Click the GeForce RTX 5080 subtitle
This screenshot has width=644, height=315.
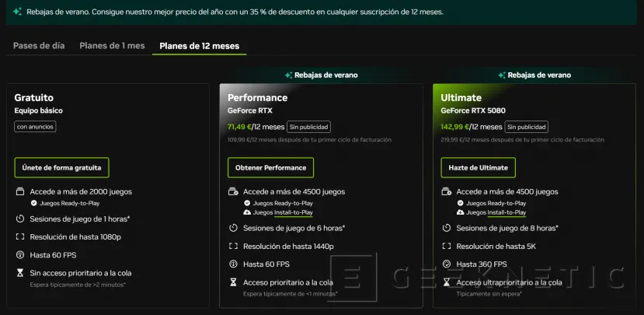(x=473, y=110)
